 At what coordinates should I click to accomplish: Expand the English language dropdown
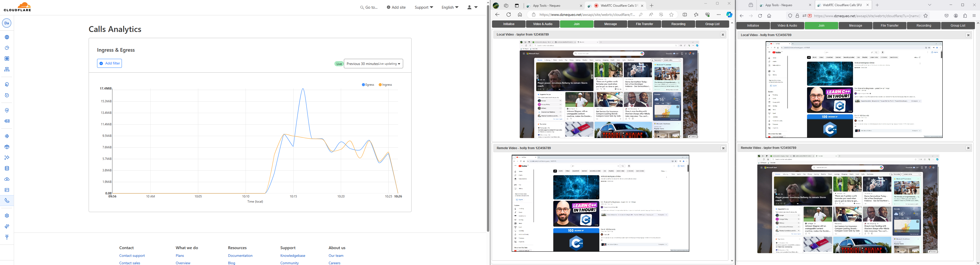[x=450, y=7]
